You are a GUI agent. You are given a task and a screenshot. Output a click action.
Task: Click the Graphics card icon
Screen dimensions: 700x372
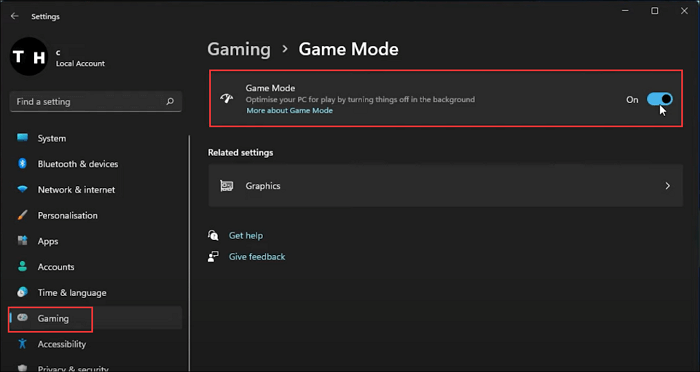click(x=227, y=186)
